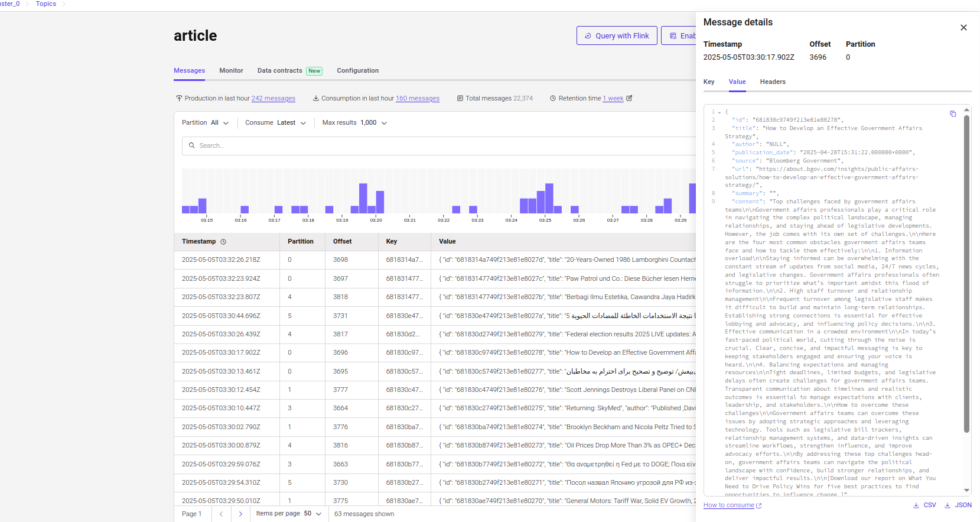Open the Brooklyn Beckham message row
Image resolution: width=980 pixels, height=522 pixels.
tap(435, 427)
